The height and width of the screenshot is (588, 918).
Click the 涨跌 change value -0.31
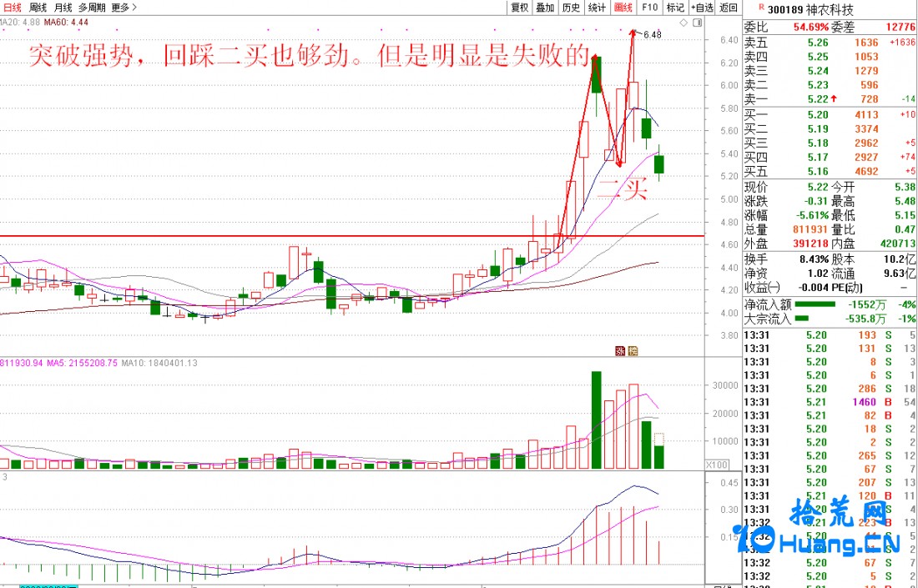pyautogui.click(x=817, y=201)
